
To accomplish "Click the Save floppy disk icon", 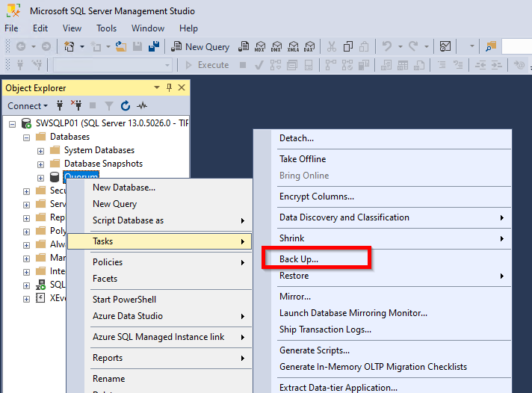I will pyautogui.click(x=137, y=46).
